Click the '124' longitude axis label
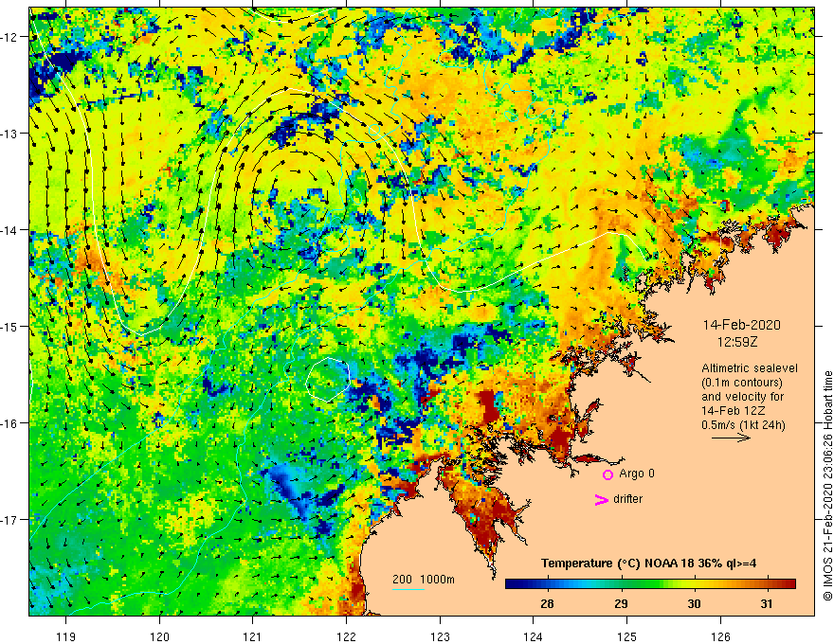The width and height of the screenshot is (834, 644). click(534, 636)
